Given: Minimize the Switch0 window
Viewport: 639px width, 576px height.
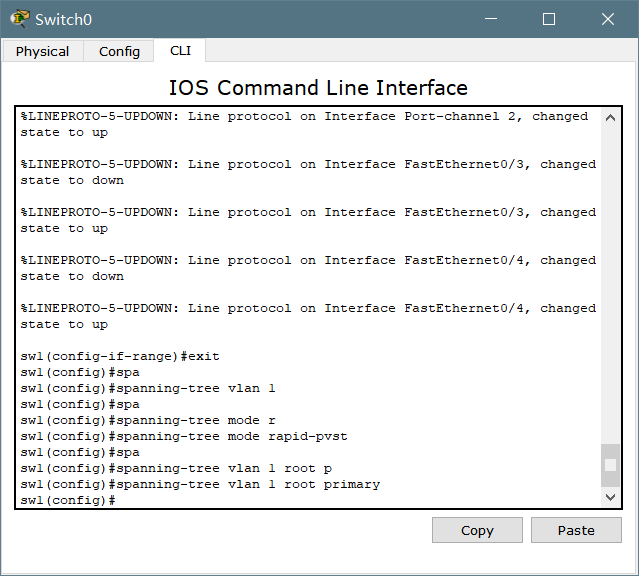Looking at the screenshot, I should coord(490,19).
